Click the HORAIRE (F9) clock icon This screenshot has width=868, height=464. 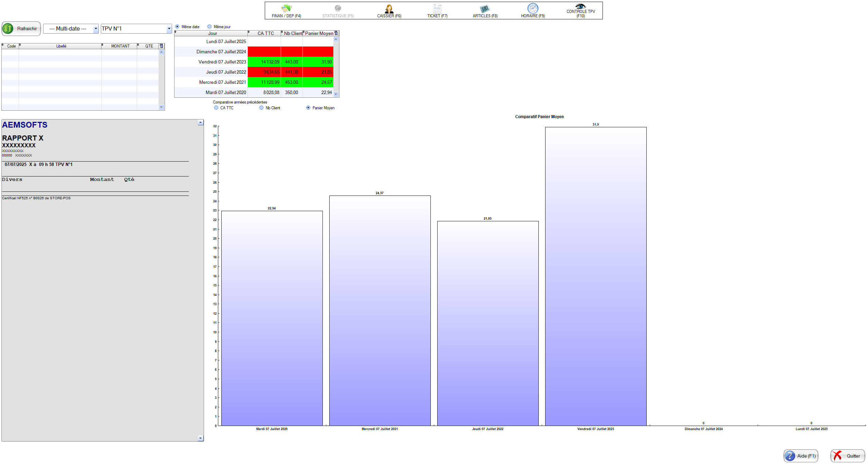[x=533, y=8]
